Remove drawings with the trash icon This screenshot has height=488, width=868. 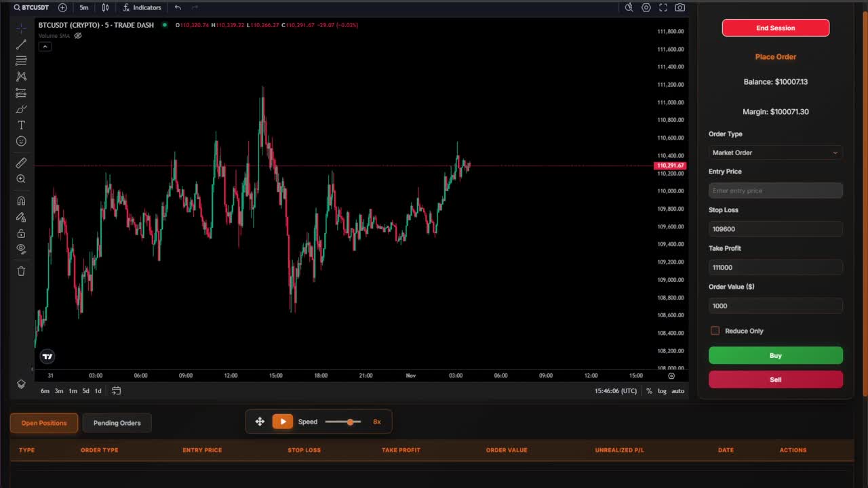[x=21, y=271]
